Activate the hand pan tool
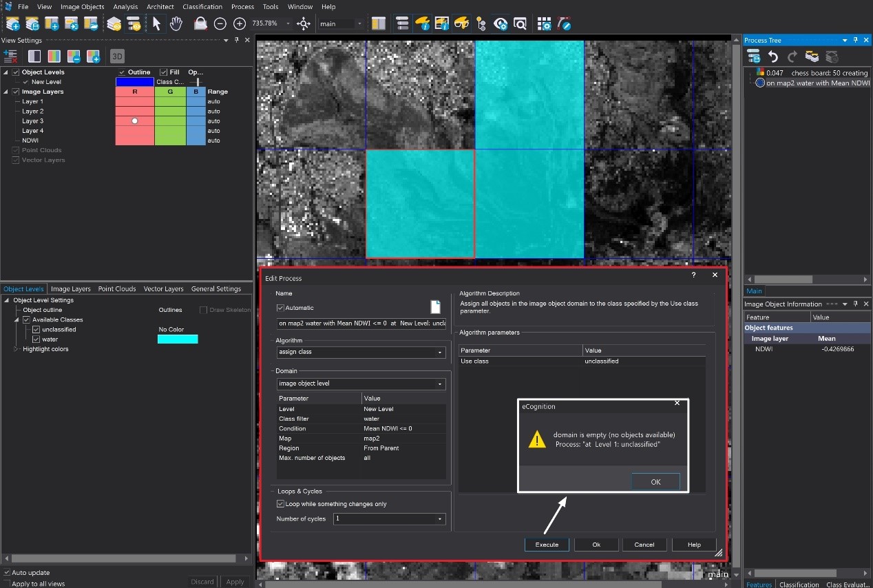The image size is (873, 588). (x=176, y=23)
